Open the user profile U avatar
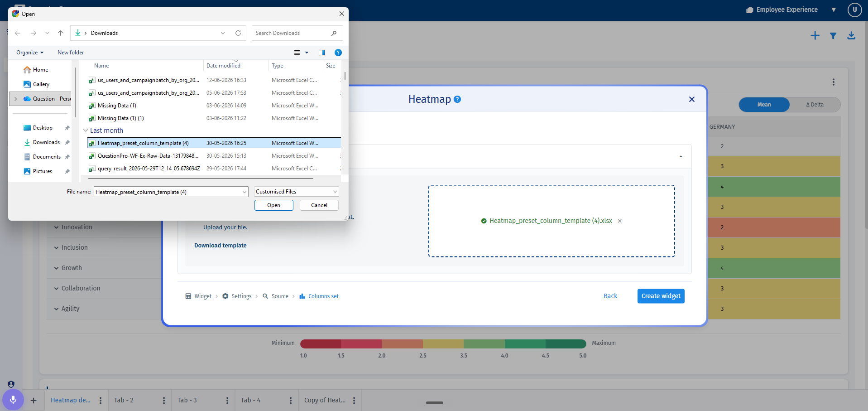The height and width of the screenshot is (411, 868). (x=855, y=10)
